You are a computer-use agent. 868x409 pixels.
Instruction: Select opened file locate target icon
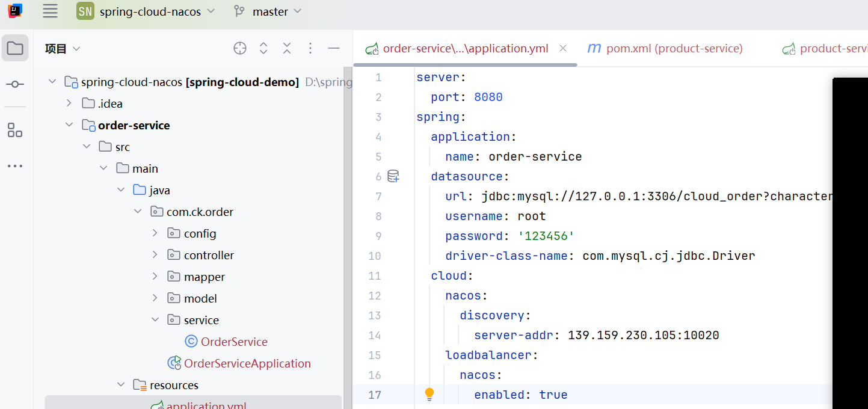tap(240, 49)
